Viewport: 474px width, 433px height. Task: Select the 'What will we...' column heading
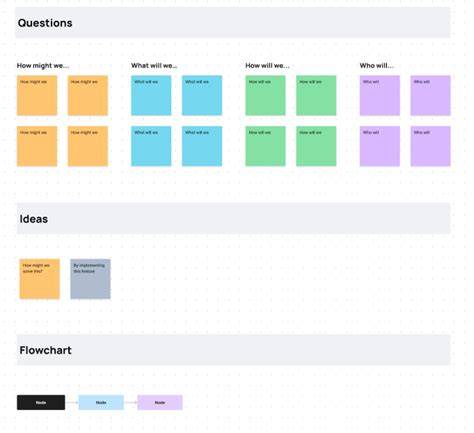(154, 66)
